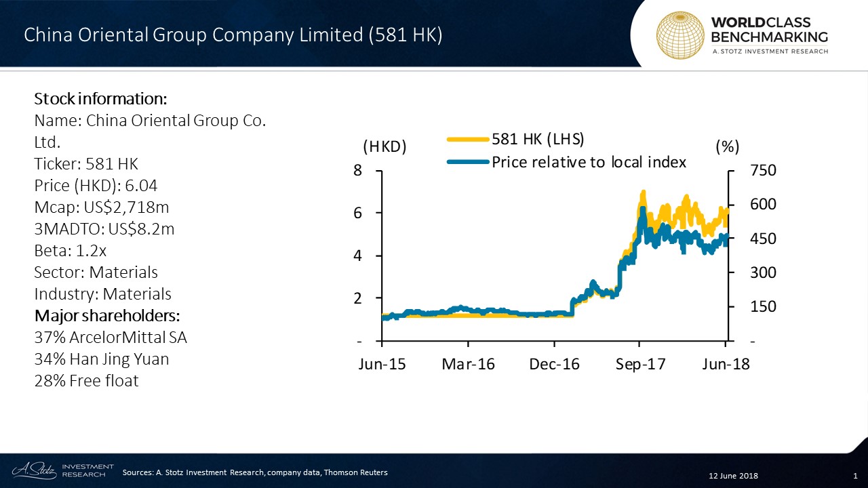Click the 750 right axis value
Screen dimensions: 868x488
tap(762, 171)
